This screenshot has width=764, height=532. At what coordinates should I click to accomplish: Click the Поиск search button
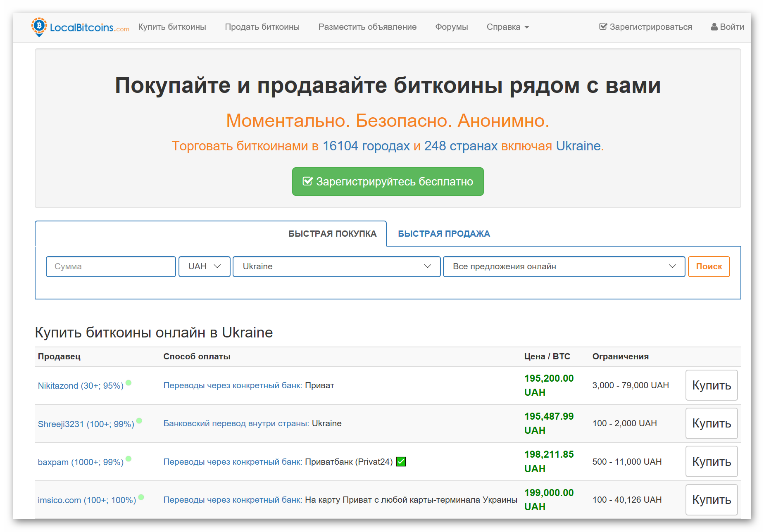709,266
